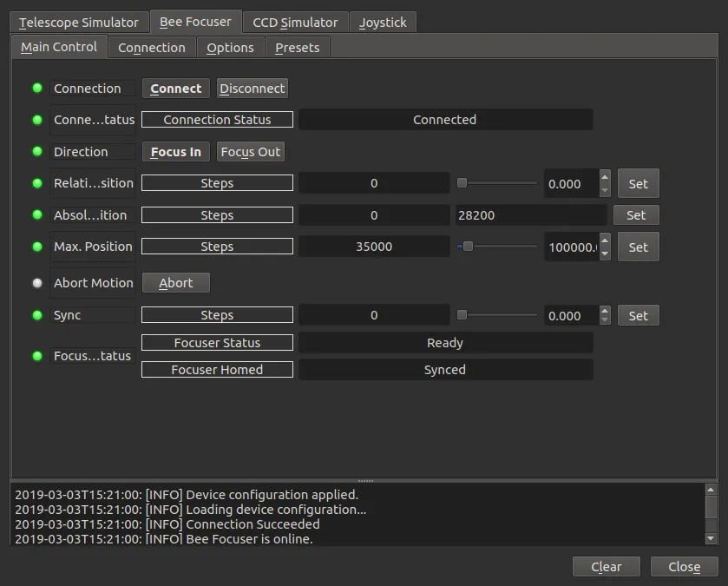The image size is (728, 586).
Task: Click Set for Absolute Position
Action: pyautogui.click(x=636, y=215)
